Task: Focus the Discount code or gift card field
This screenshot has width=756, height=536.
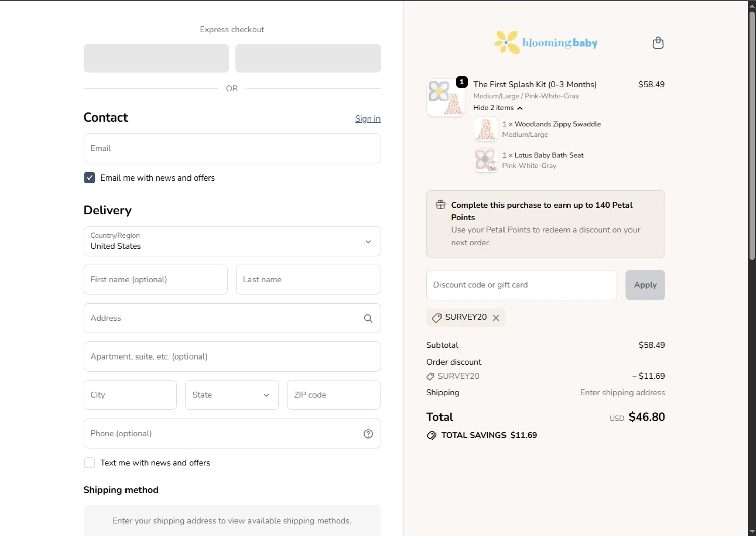Action: 522,285
